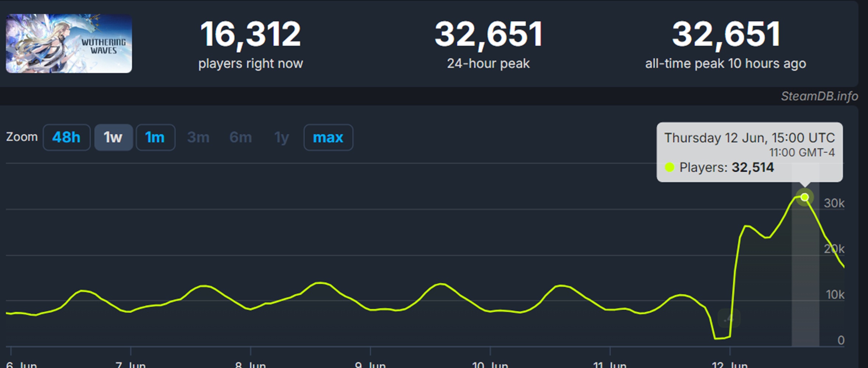Image resolution: width=868 pixels, height=368 pixels.
Task: Select the 6m zoom range option
Action: tap(240, 138)
